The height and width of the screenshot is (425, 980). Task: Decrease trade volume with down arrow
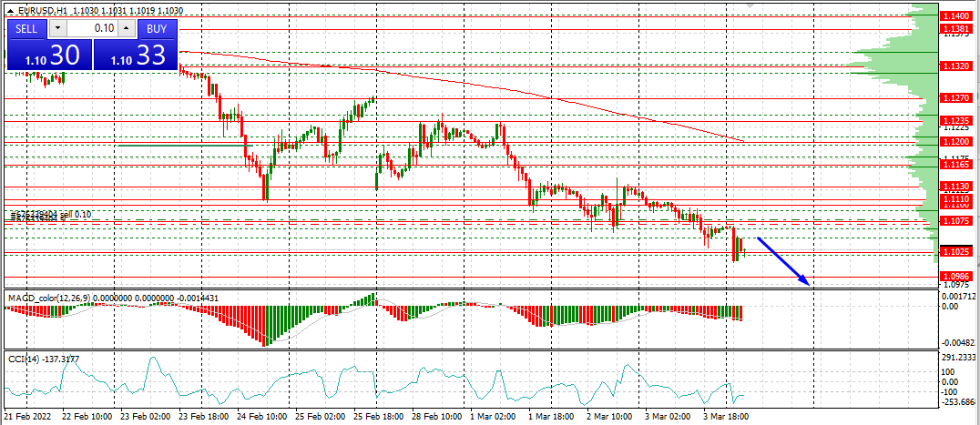point(57,29)
